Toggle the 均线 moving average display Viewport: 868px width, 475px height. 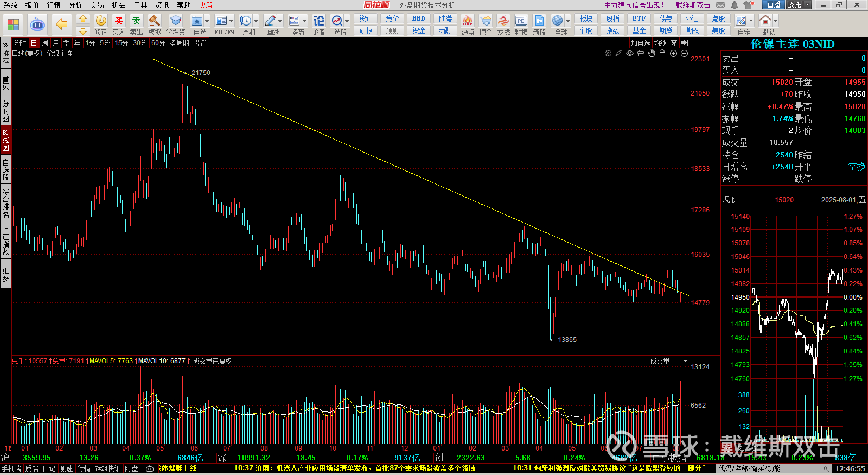660,43
